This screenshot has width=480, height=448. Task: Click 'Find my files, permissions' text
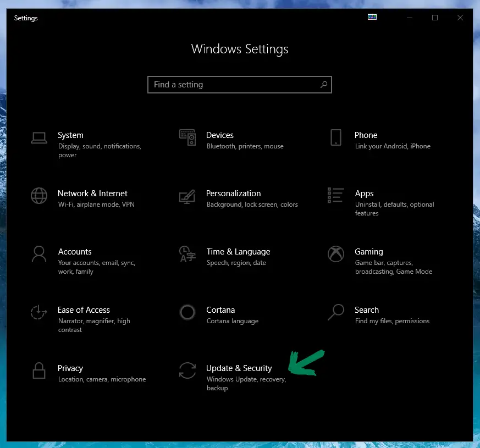(x=392, y=321)
